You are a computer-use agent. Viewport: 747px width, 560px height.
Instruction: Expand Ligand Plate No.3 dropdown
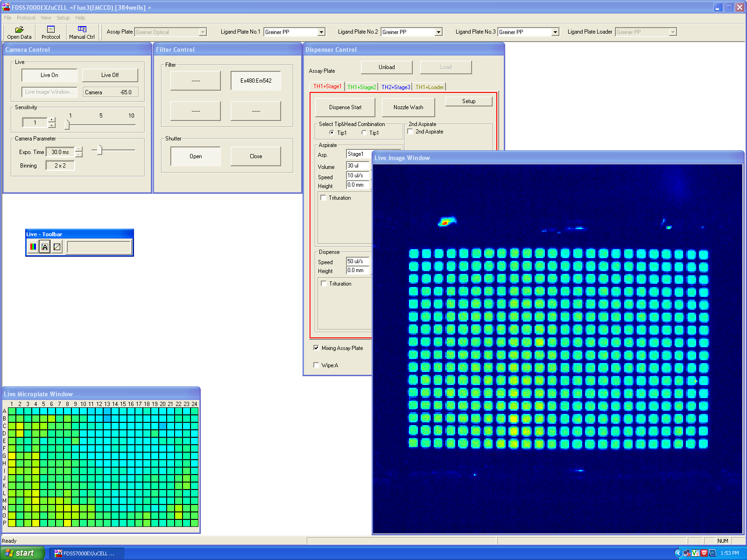click(x=555, y=32)
